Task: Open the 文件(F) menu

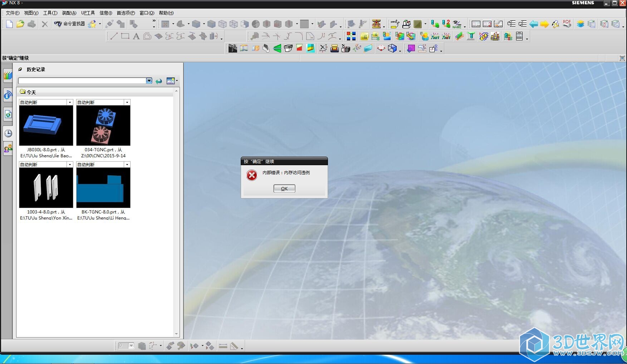Action: 13,13
